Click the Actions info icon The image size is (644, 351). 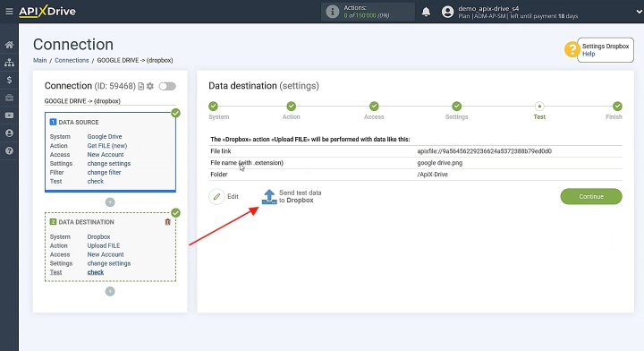tap(332, 12)
